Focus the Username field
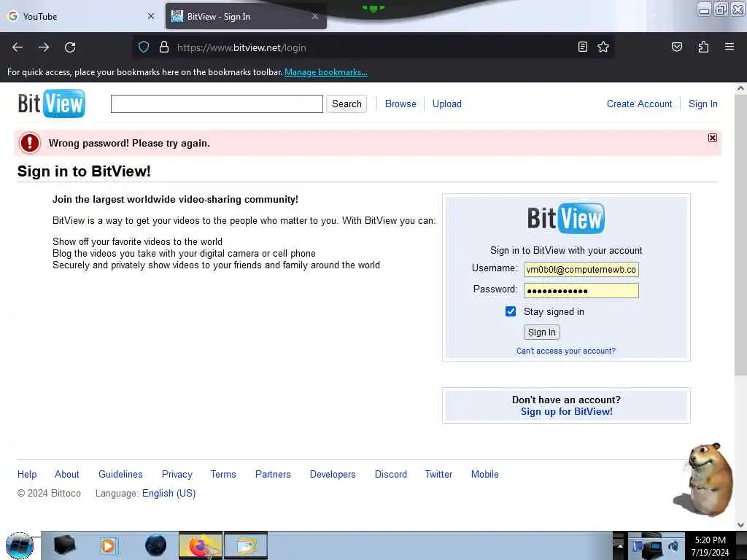 581,270
